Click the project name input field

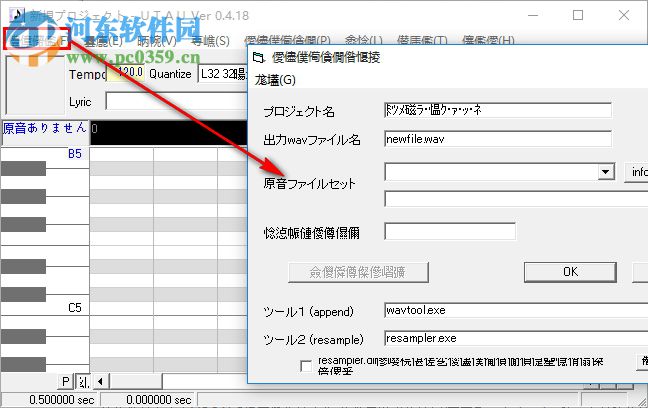tap(498, 110)
